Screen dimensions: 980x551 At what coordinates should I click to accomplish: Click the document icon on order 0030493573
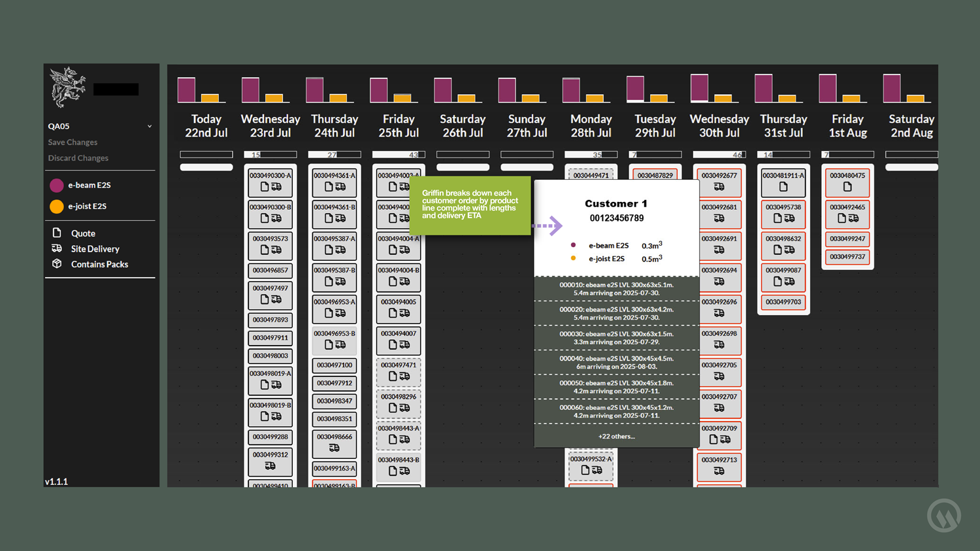pos(264,250)
